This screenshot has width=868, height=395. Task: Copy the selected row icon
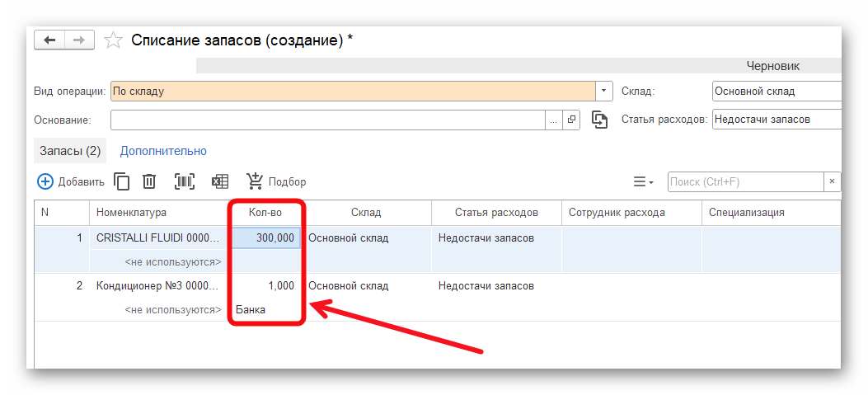coord(122,181)
